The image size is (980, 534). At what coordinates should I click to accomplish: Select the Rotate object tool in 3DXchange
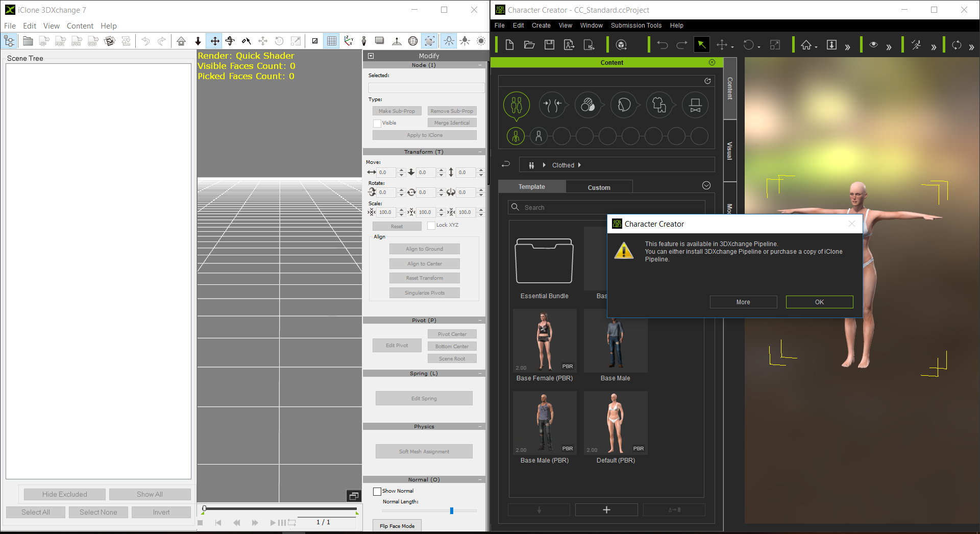point(230,41)
